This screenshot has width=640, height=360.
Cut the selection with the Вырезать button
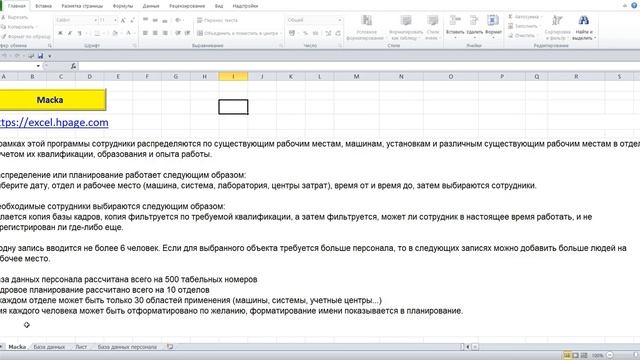15,17
